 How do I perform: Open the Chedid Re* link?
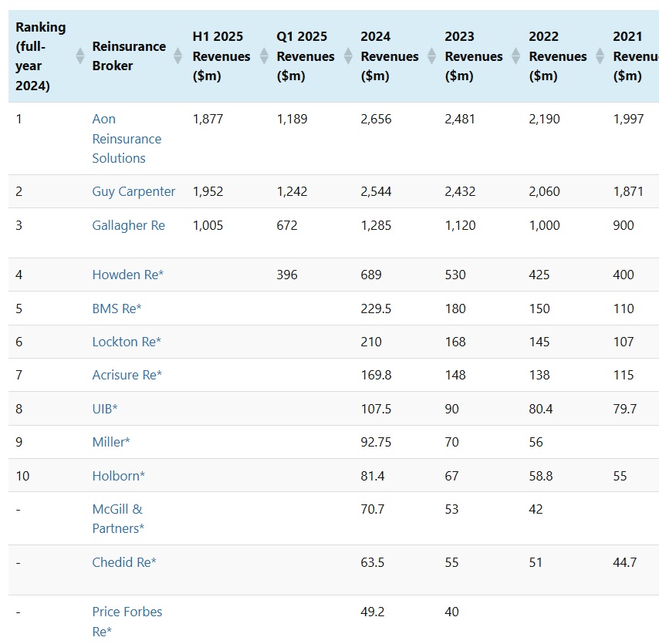click(x=124, y=562)
